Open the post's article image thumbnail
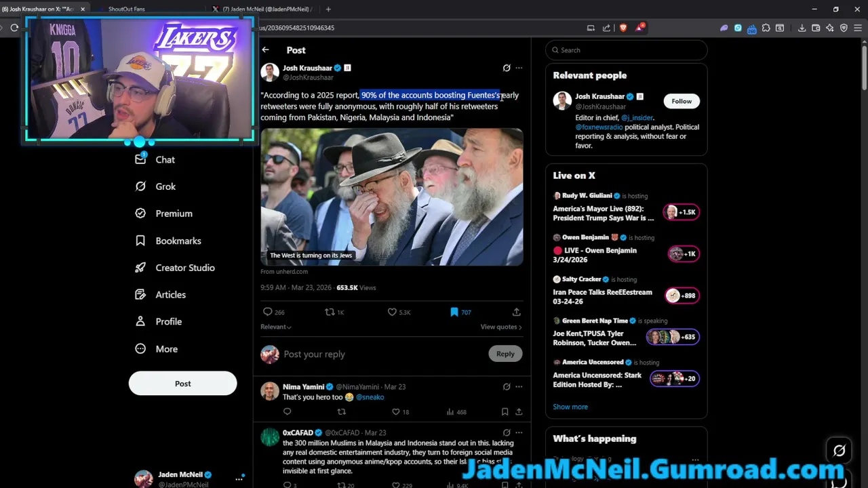The image size is (868, 488). point(392,197)
